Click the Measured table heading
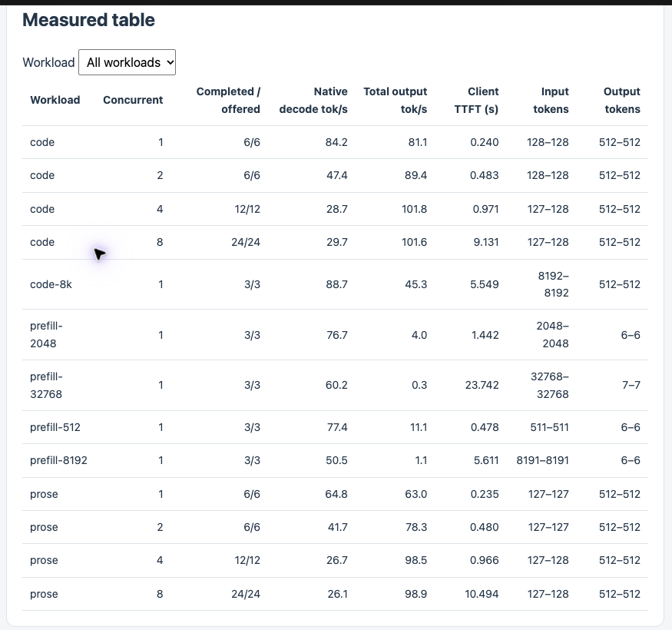672x630 pixels. 88,20
